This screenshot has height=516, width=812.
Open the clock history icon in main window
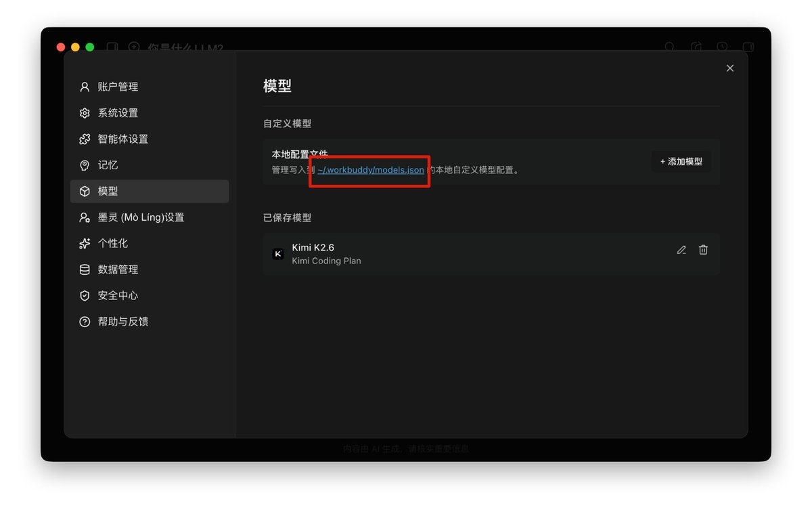[722, 47]
